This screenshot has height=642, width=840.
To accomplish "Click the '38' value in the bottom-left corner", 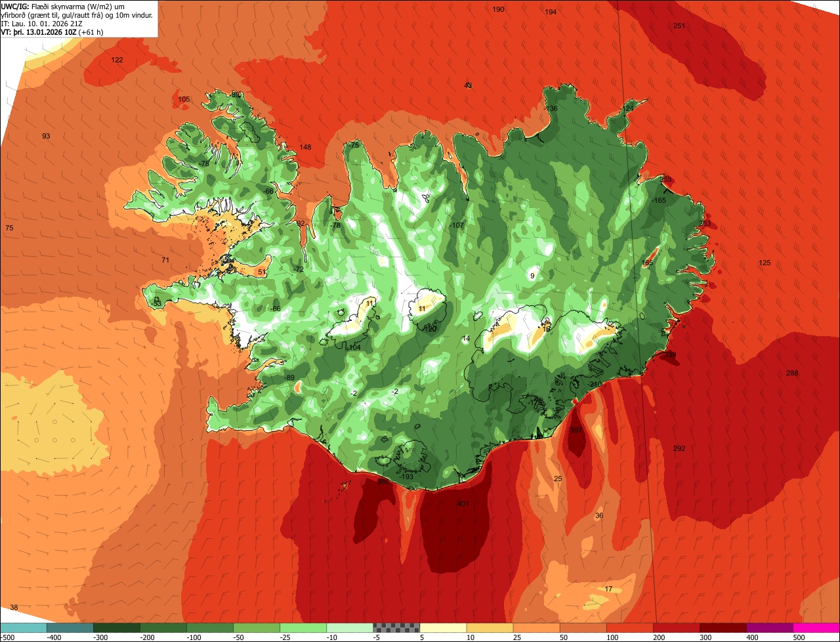I will pos(14,607).
